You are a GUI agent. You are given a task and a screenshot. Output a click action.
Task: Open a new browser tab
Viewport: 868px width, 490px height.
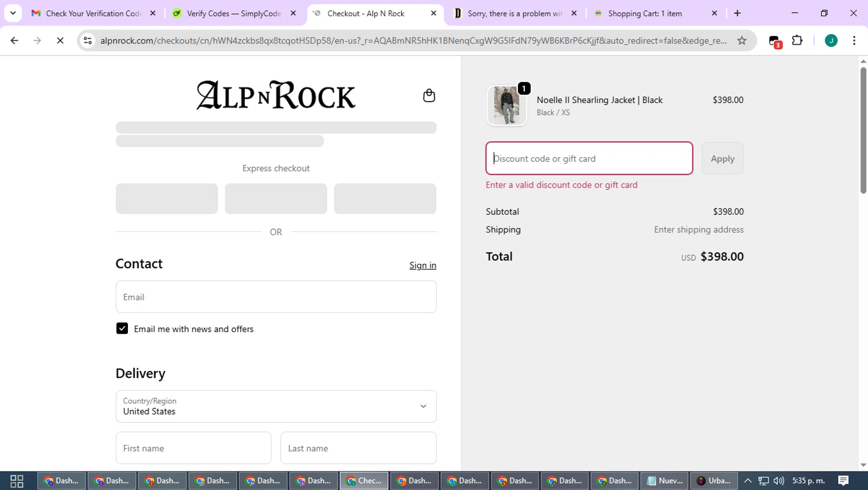(737, 13)
